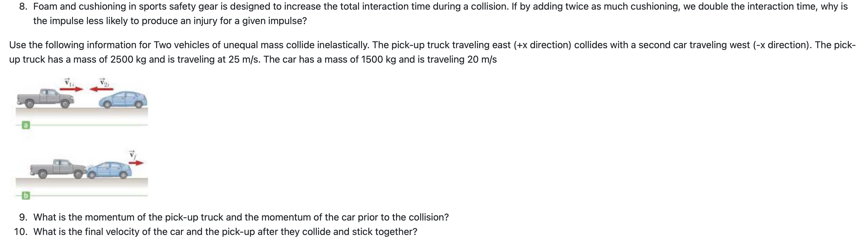Click the question number 8 marker
This screenshot has height=241, width=868.
pyautogui.click(x=23, y=6)
